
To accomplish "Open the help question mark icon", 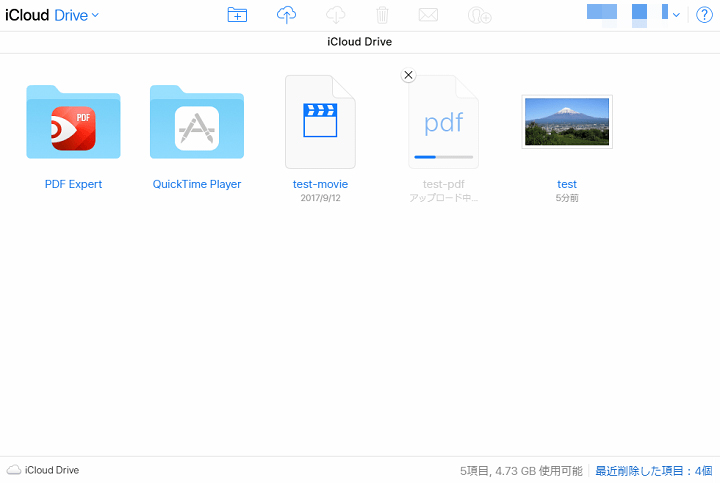I will click(x=704, y=15).
